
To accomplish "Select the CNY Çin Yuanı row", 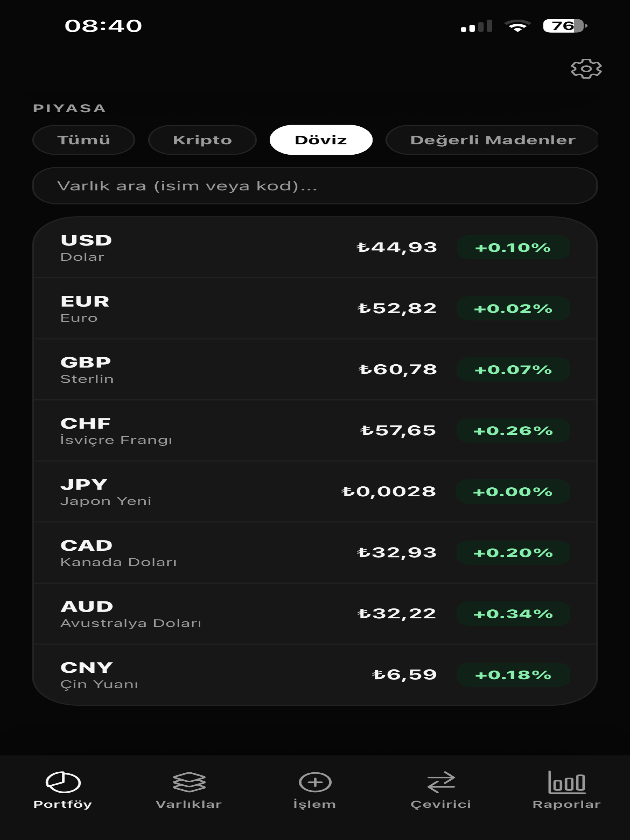I will click(315, 675).
